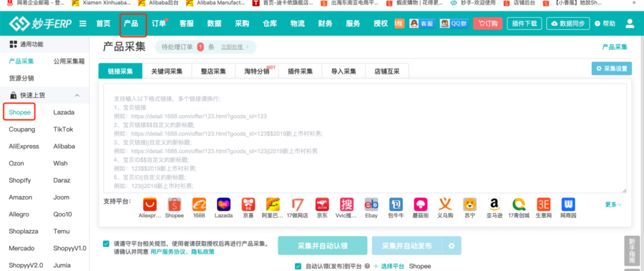Open the 物流 top menu
The height and width of the screenshot is (271, 644).
297,23
